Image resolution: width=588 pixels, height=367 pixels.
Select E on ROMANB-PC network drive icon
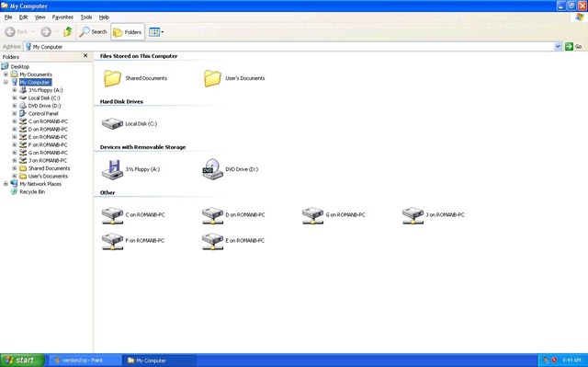(212, 241)
